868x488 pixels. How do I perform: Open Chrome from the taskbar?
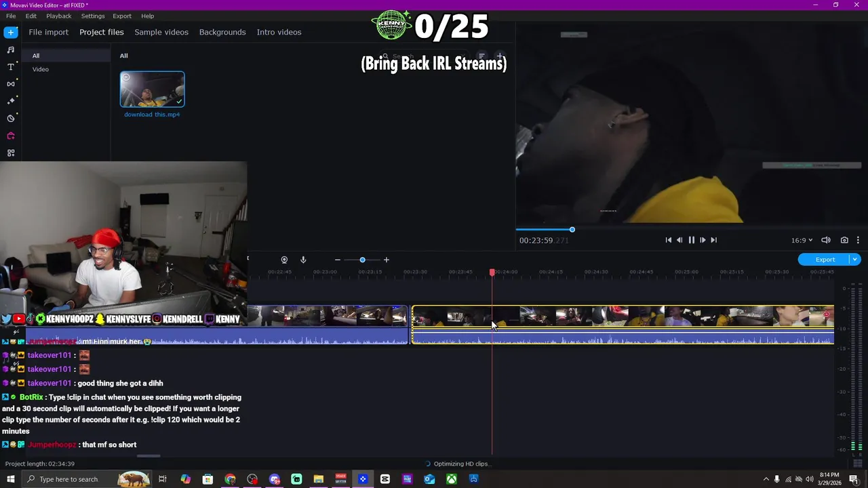coord(231,479)
